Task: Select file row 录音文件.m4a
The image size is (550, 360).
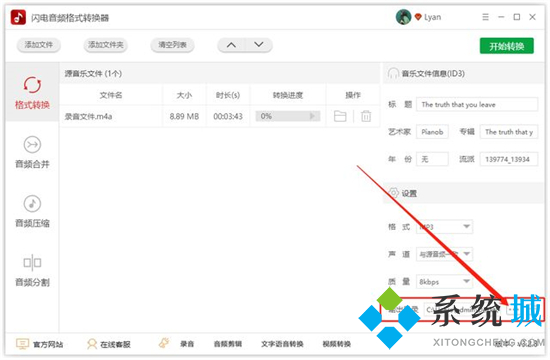Action: (220, 116)
